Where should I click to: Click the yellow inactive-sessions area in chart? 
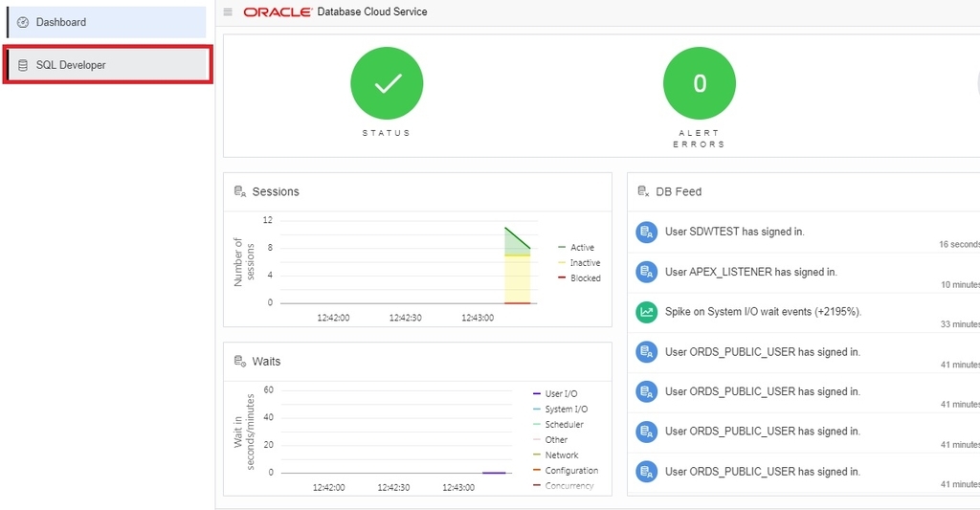(518, 278)
